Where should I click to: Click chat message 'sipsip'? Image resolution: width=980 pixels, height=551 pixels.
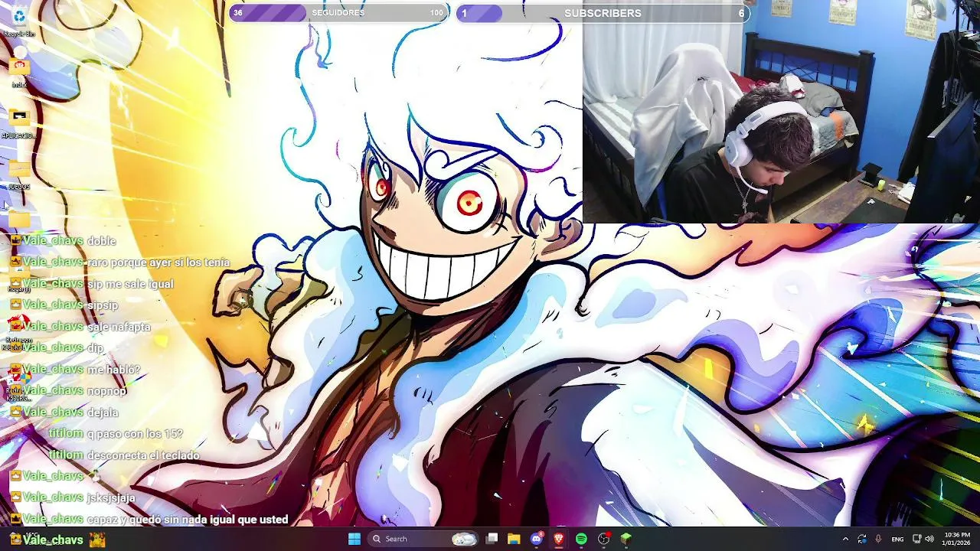[x=103, y=305]
